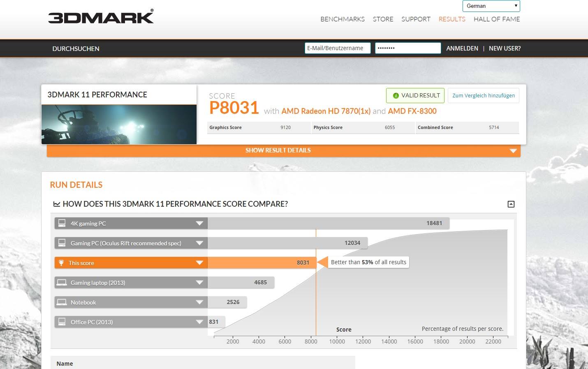588x369 pixels.
Task: Click the Percentage of results per score label
Action: [463, 329]
